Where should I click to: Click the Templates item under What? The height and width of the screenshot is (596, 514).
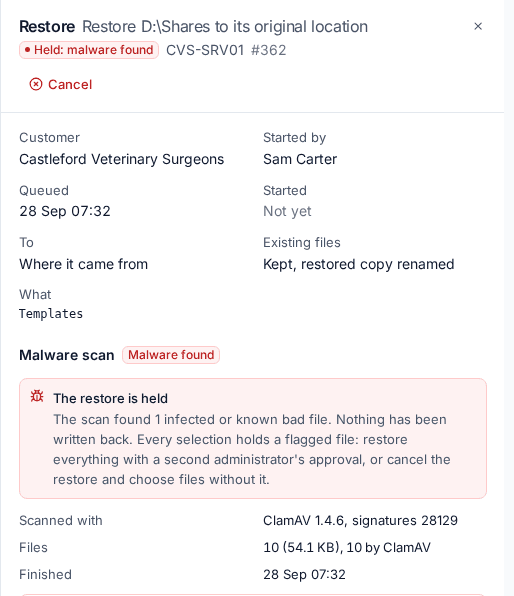click(x=51, y=314)
